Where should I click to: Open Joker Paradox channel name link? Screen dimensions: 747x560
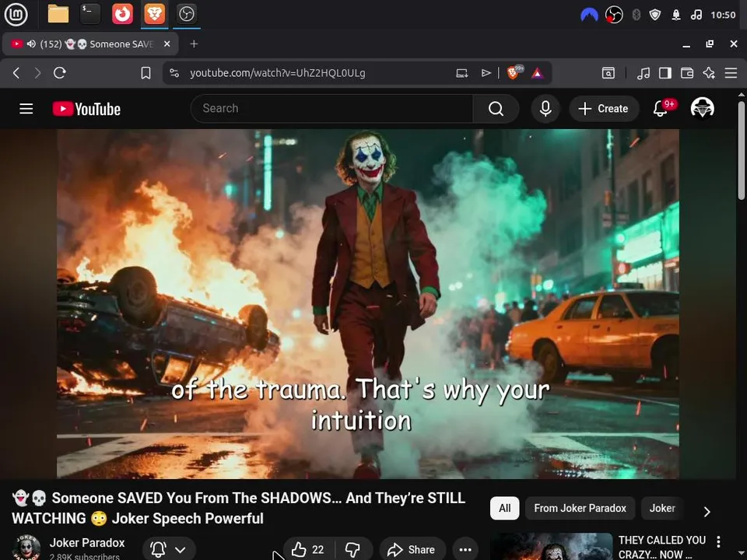coord(86,542)
